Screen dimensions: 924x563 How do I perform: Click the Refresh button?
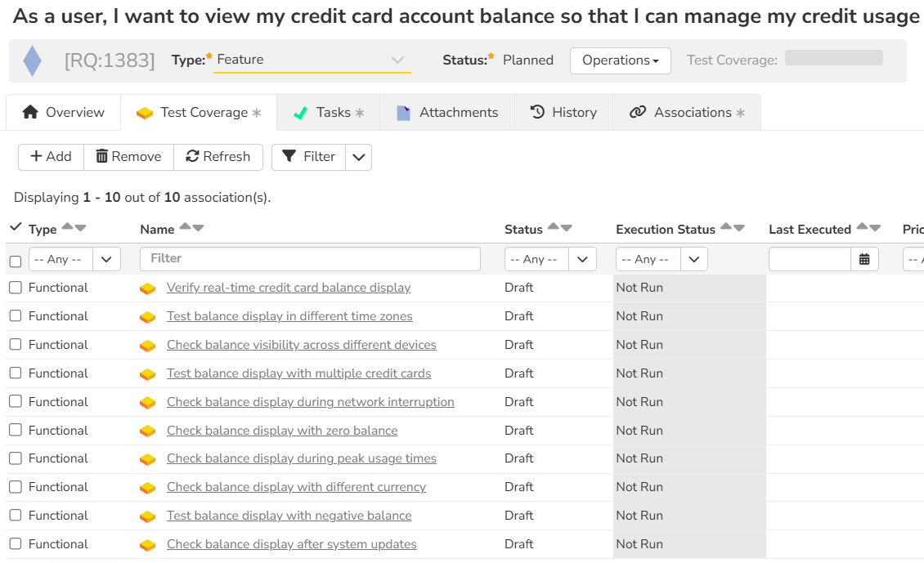tap(218, 157)
